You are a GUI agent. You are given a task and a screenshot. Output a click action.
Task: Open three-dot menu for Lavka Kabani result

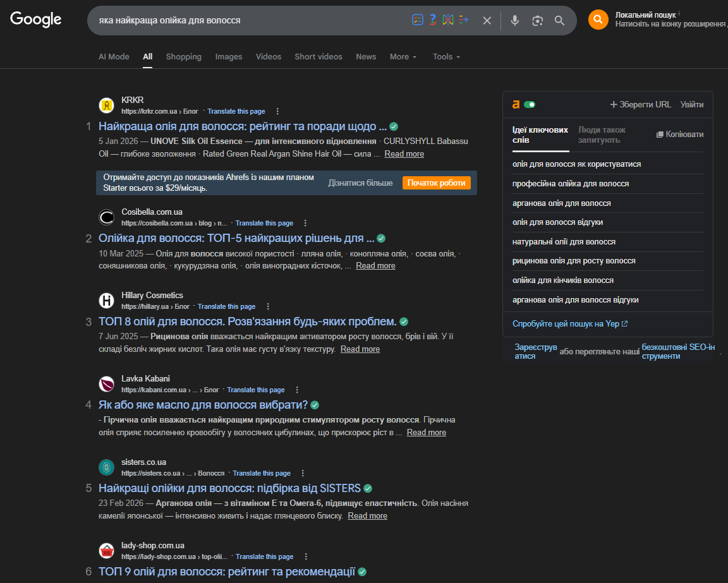click(x=297, y=390)
